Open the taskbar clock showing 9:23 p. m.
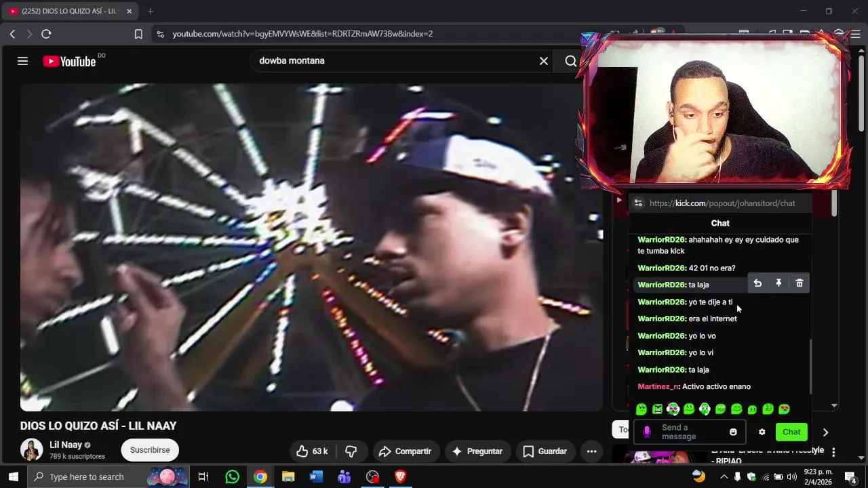 coord(818,476)
